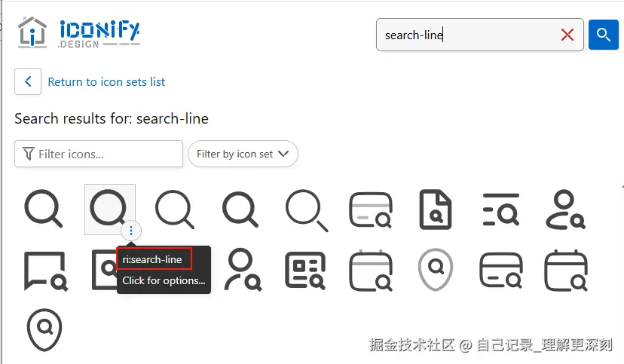Pick the thin-line magnifier icon with long handle
Image resolution: width=624 pixels, height=364 pixels.
(x=307, y=210)
